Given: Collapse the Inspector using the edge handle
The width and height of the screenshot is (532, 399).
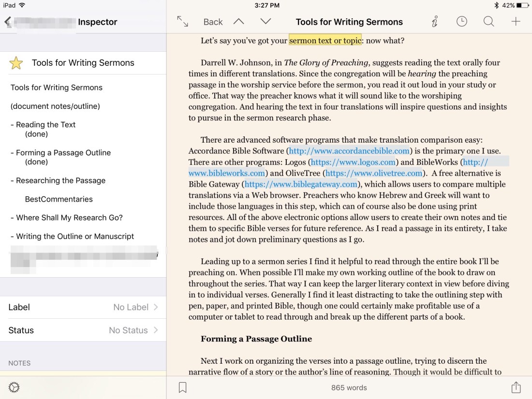Looking at the screenshot, I should pyautogui.click(x=167, y=251).
